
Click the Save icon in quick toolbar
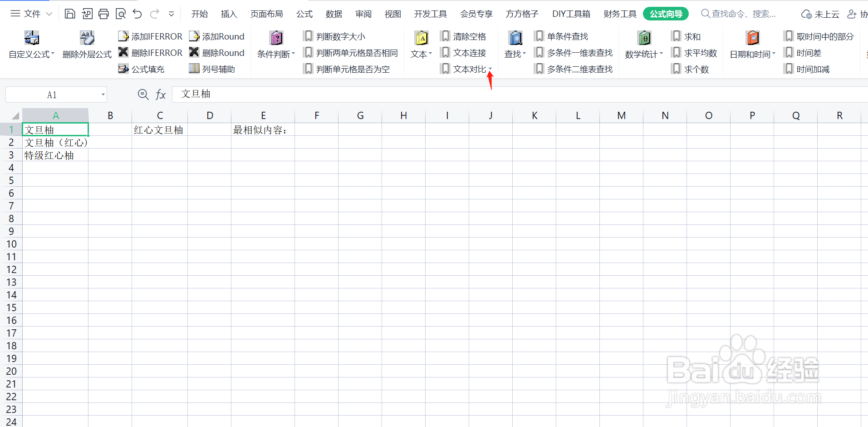(x=70, y=14)
